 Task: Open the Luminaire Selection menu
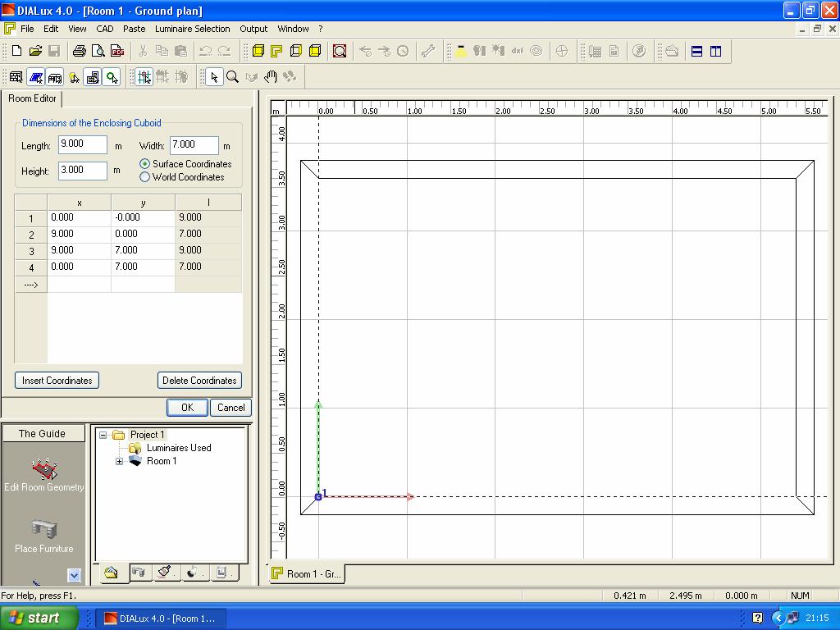pos(192,29)
